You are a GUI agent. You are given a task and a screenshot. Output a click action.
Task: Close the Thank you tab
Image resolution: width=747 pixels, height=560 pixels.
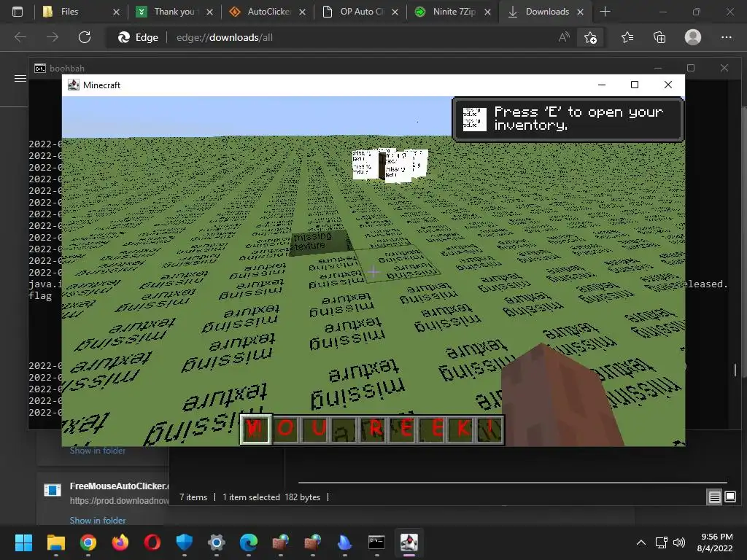(x=209, y=12)
